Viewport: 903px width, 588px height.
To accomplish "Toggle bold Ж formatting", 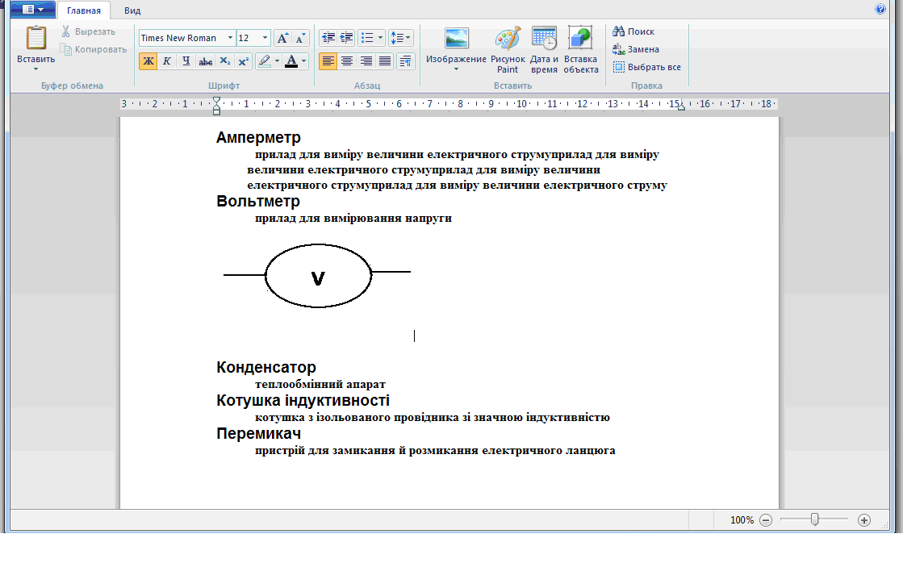I will pyautogui.click(x=148, y=61).
